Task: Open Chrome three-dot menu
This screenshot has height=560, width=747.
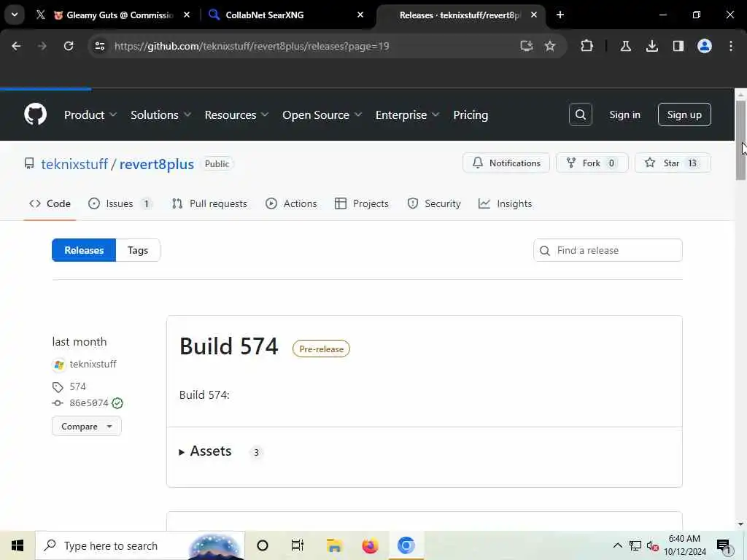Action: 731,46
